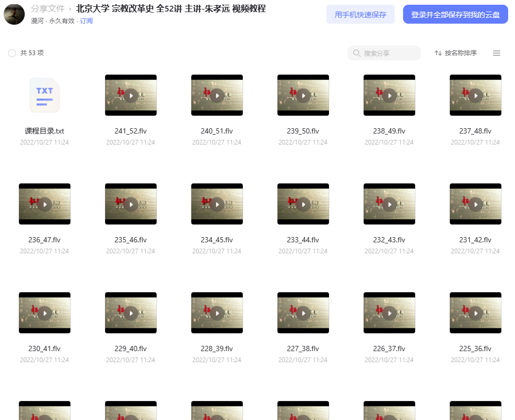Play the 228_39.flv video
The image size is (515, 420).
pos(217,313)
